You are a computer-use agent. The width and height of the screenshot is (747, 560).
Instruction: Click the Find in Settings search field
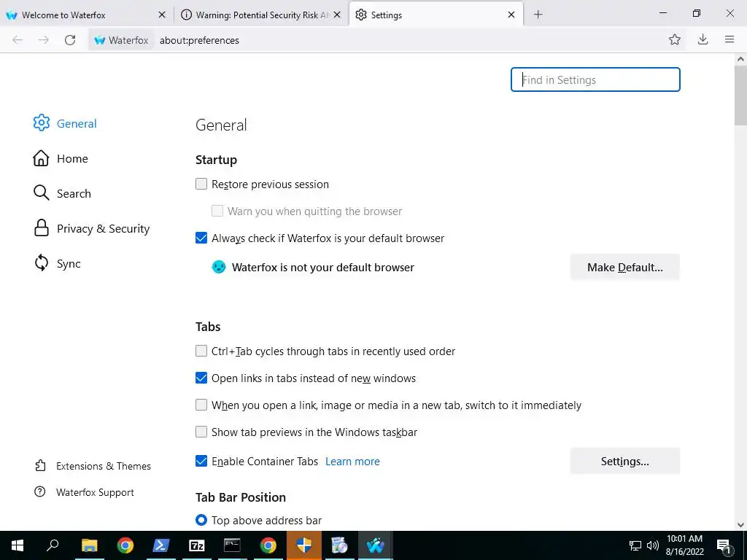pyautogui.click(x=595, y=79)
